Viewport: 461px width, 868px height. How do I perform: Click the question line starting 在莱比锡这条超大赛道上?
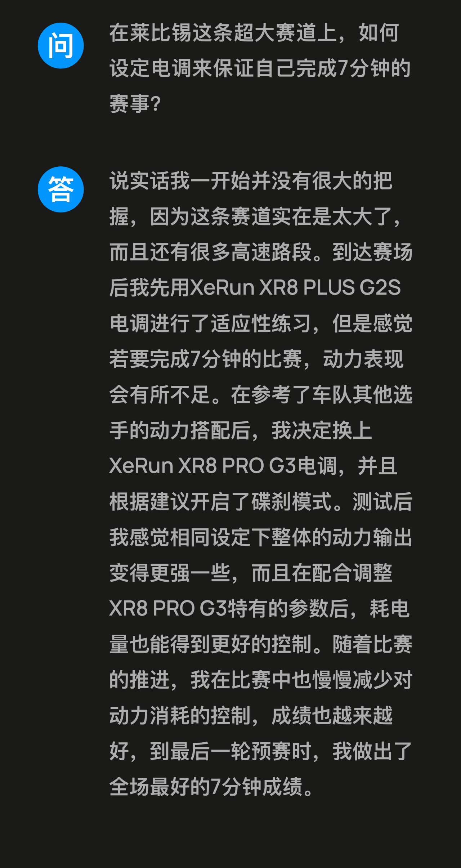tap(254, 33)
